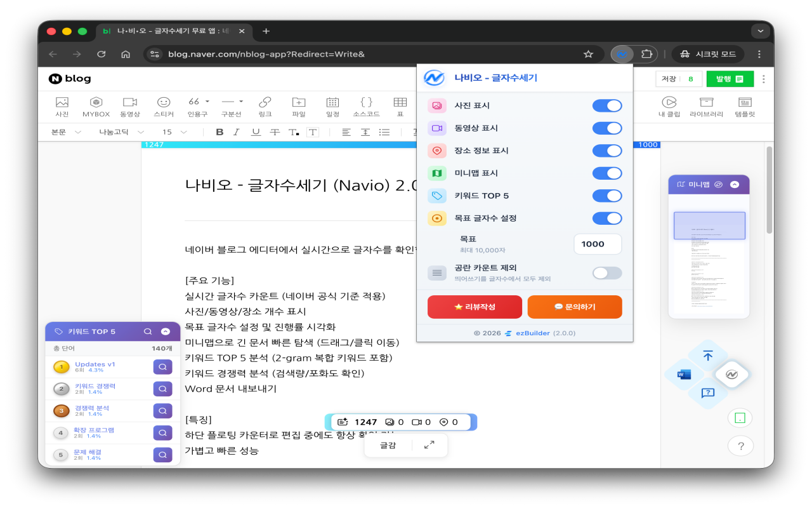The width and height of the screenshot is (812, 508).
Task: Open 내 클립 in the toolbar
Action: tap(669, 107)
